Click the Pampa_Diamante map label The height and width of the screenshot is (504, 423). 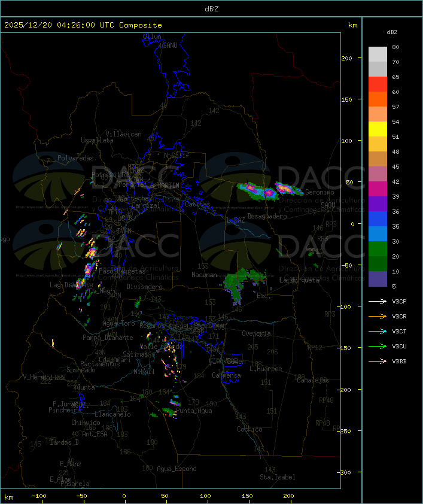pyautogui.click(x=108, y=338)
